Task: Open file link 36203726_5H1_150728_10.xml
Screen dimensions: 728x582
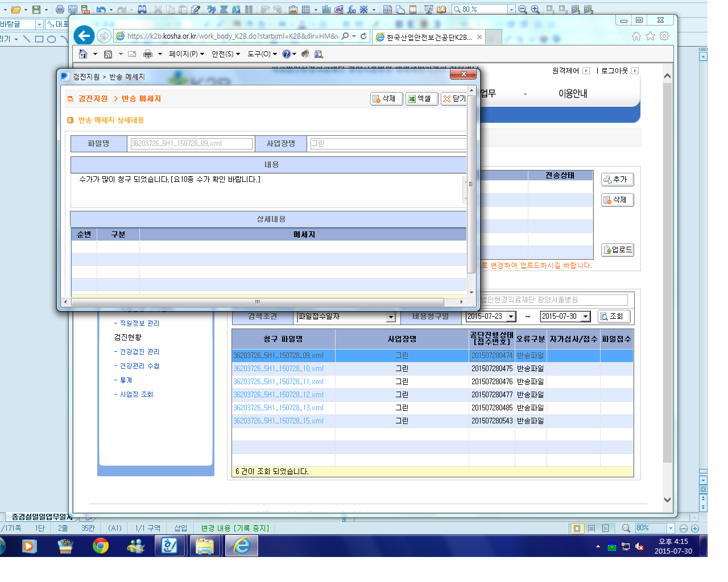Action: [278, 369]
